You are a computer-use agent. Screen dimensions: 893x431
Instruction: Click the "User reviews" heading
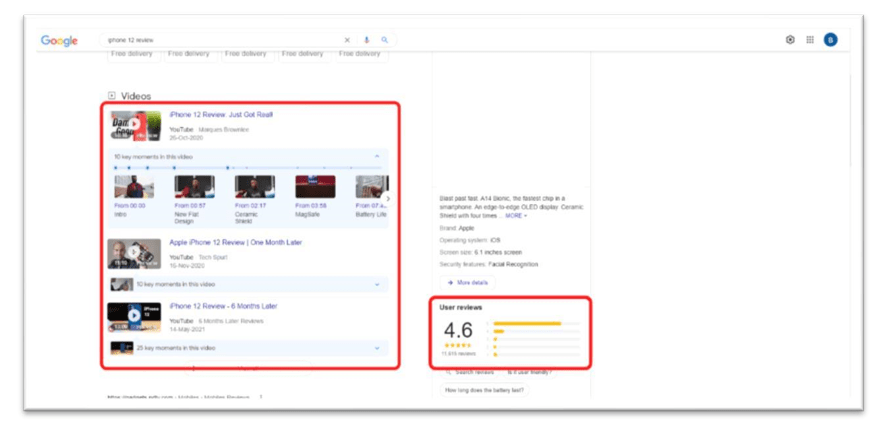(x=461, y=307)
